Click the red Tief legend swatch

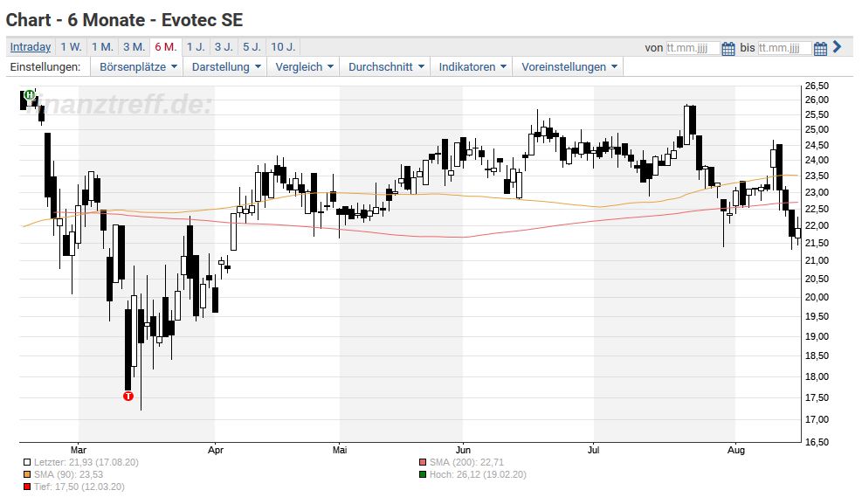pos(27,487)
